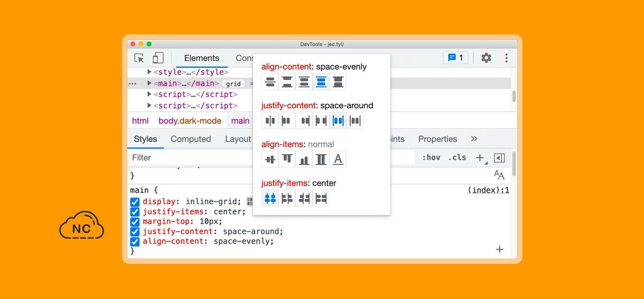
Task: Click the ellipsis beside the main element row
Action: click(x=133, y=84)
